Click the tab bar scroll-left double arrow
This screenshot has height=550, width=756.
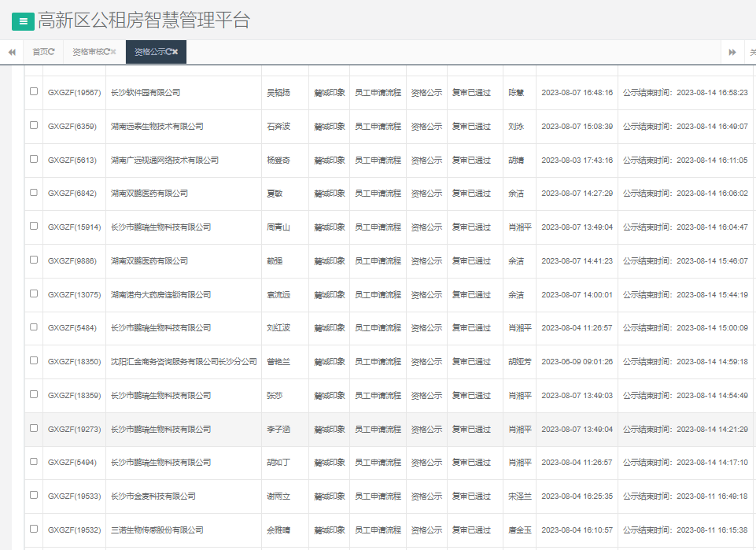click(12, 52)
